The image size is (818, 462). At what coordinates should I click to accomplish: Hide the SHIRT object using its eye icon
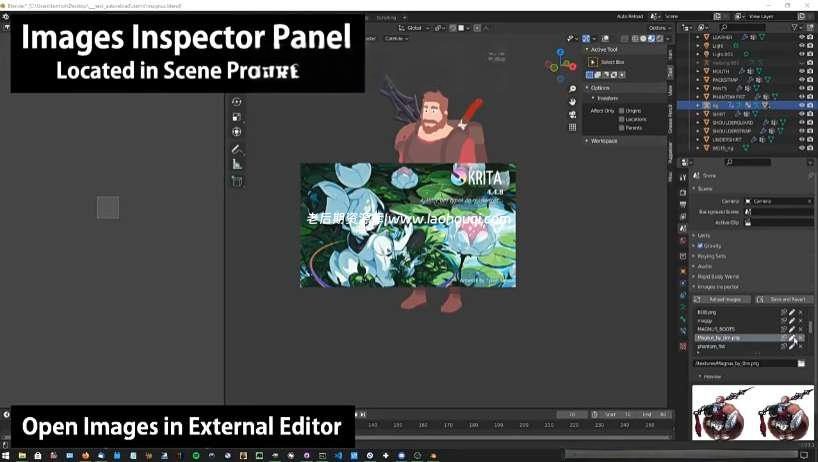click(x=802, y=114)
